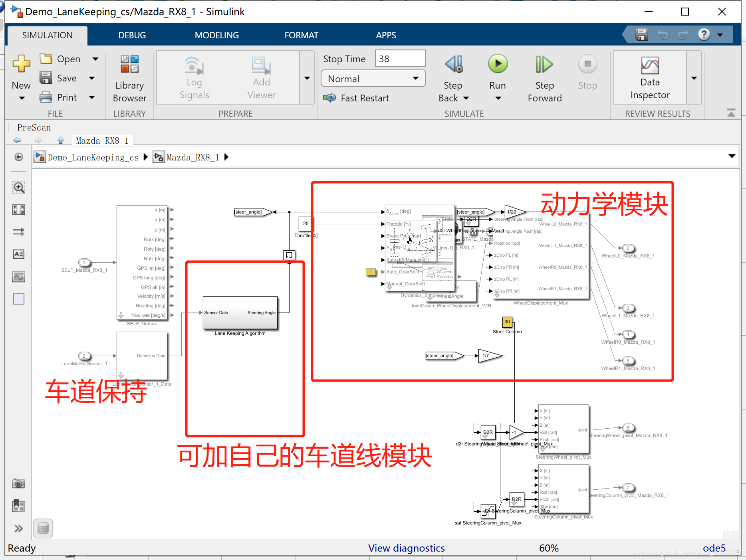Save the model using quick access toolbar
Viewport: 746px width, 560px height.
coord(641,34)
